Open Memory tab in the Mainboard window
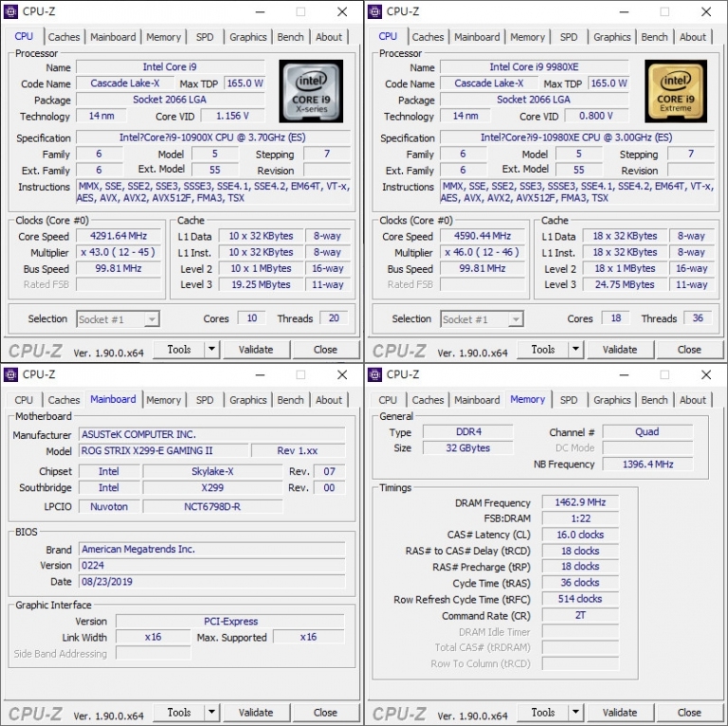The image size is (728, 726). 163,400
